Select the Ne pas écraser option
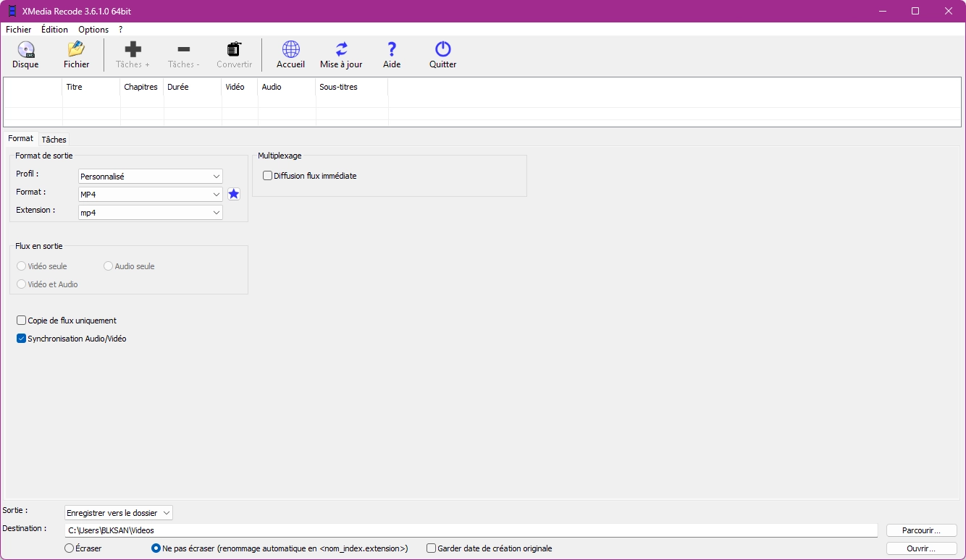 pos(156,548)
